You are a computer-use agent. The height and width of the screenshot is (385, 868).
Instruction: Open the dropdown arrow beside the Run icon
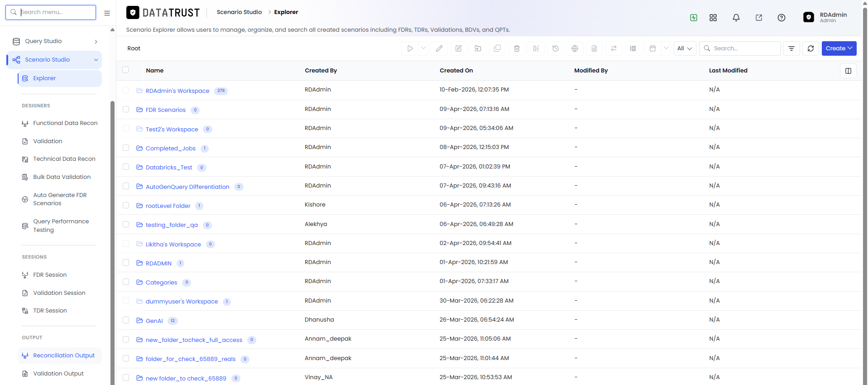(423, 48)
